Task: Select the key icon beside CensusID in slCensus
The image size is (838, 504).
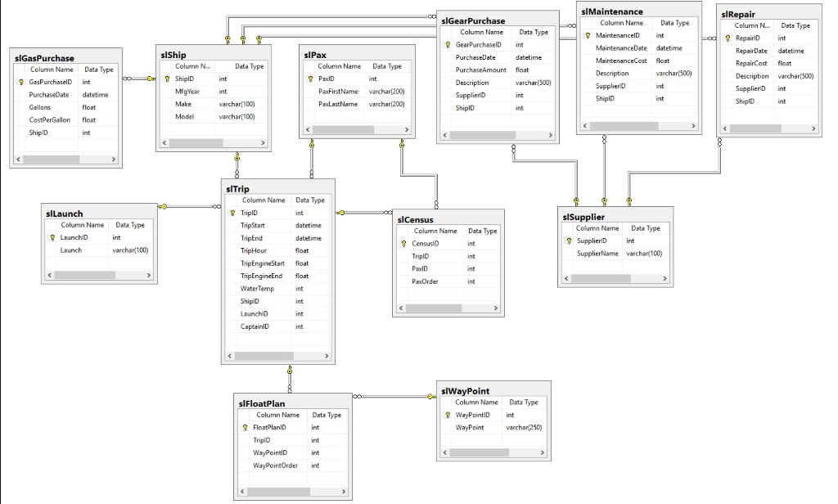Action: 403,243
